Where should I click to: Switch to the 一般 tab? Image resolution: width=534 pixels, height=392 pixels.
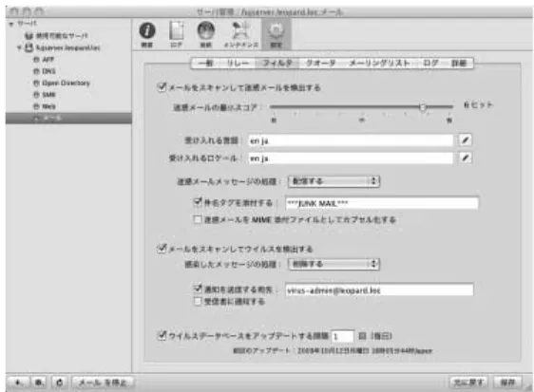(205, 63)
